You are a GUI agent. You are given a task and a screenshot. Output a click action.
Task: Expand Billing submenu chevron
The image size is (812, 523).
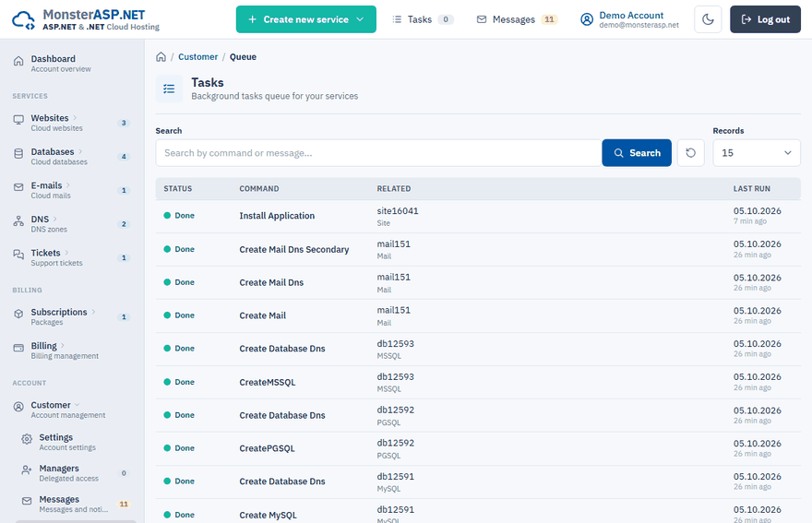click(x=63, y=345)
